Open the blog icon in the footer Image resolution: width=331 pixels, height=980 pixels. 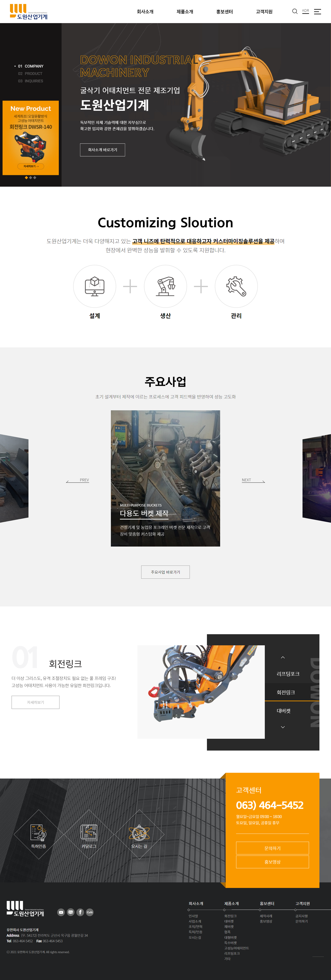70,912
